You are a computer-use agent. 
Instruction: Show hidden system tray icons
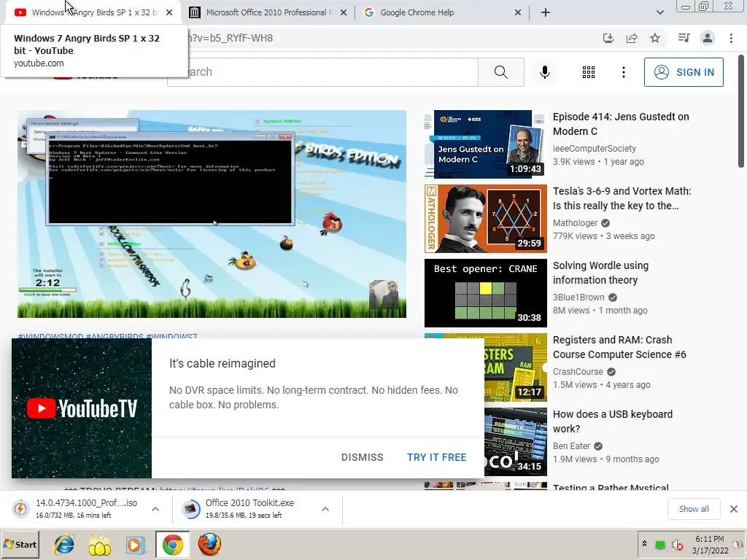644,544
